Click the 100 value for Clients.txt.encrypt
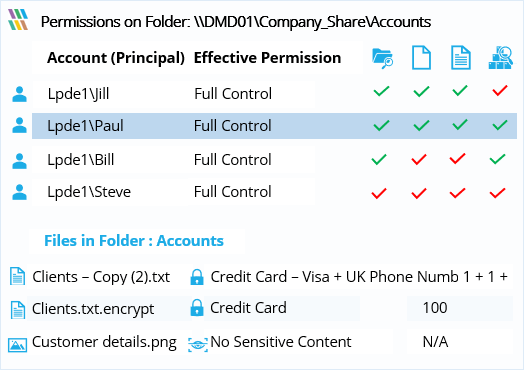Image resolution: width=524 pixels, height=370 pixels. [x=435, y=307]
